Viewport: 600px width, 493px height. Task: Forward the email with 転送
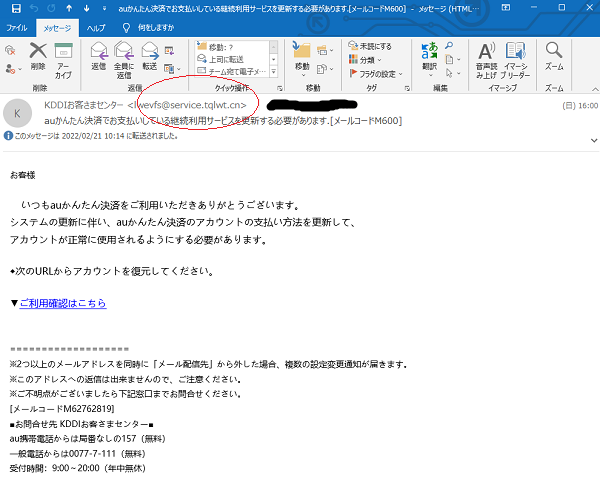point(150,56)
